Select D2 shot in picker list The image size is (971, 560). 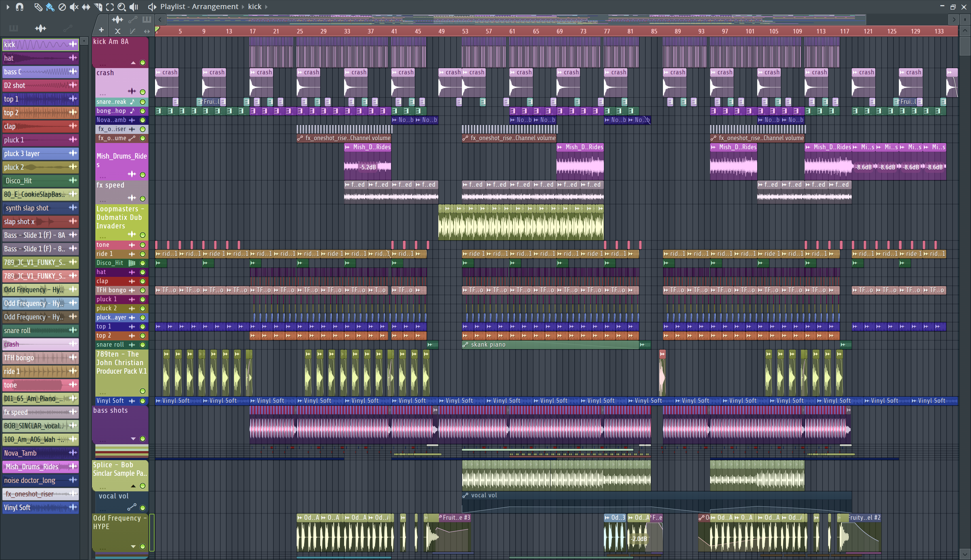40,85
